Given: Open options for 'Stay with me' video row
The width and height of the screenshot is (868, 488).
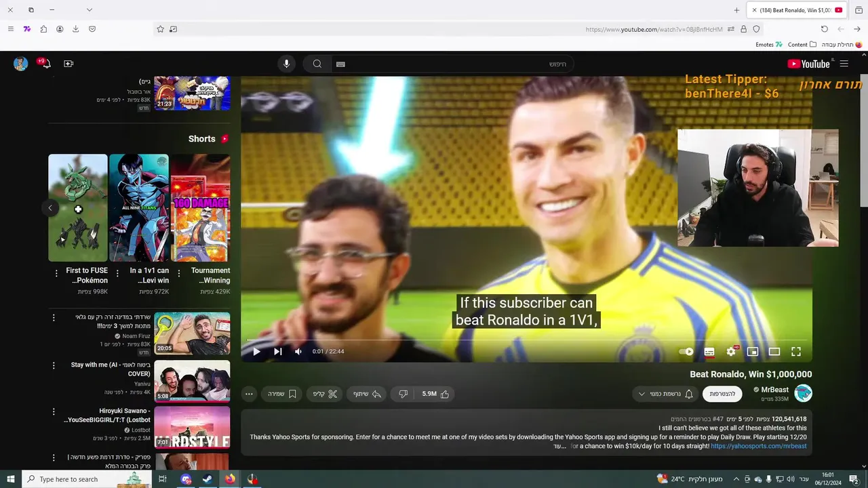Looking at the screenshot, I should (54, 365).
